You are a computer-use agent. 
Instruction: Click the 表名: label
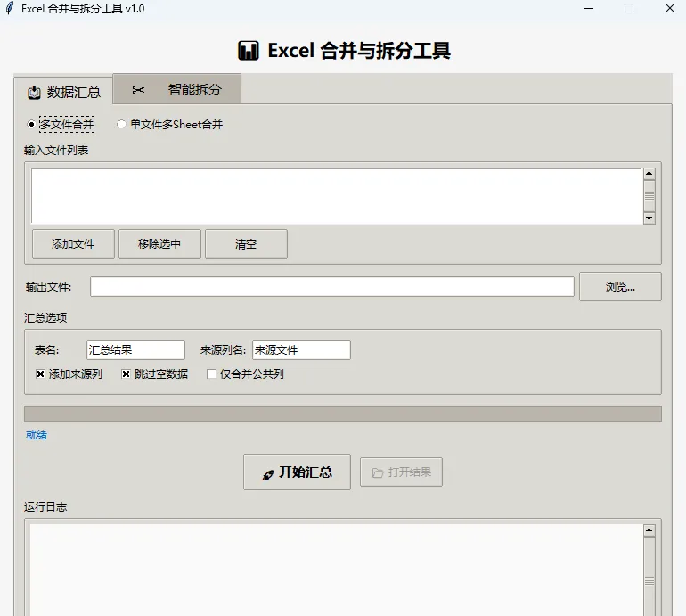coord(47,350)
